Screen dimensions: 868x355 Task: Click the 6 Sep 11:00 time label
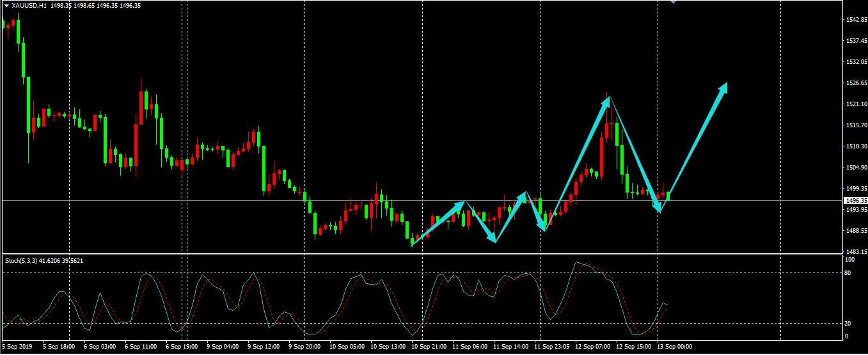141,347
